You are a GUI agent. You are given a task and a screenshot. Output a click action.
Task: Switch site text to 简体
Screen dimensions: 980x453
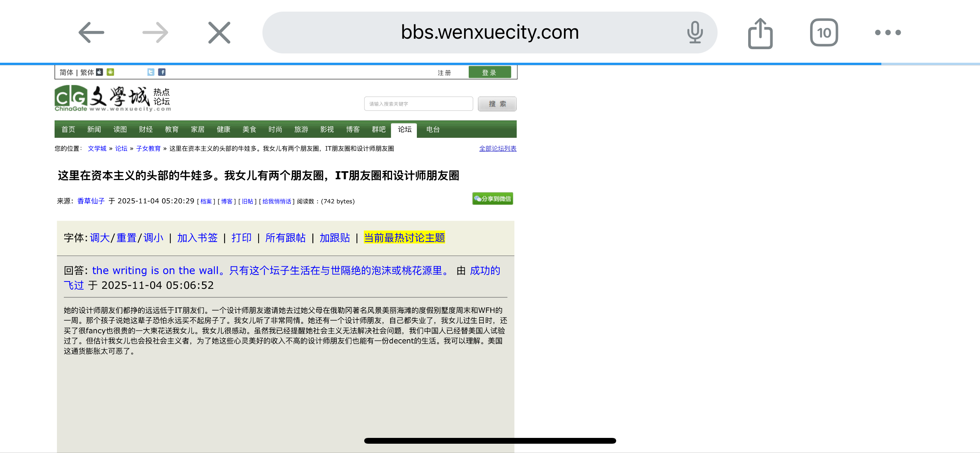click(66, 72)
